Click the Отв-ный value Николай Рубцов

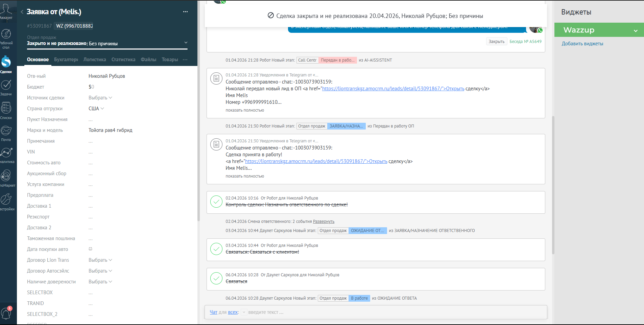click(x=107, y=76)
